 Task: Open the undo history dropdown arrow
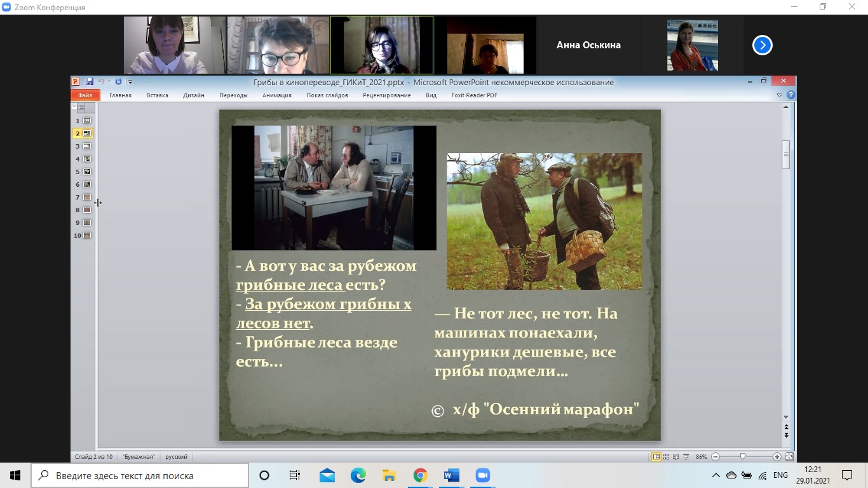pos(109,82)
